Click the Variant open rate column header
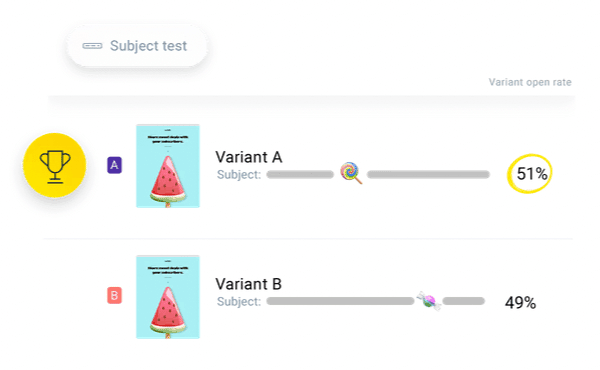The width and height of the screenshot is (600, 370). pos(530,82)
